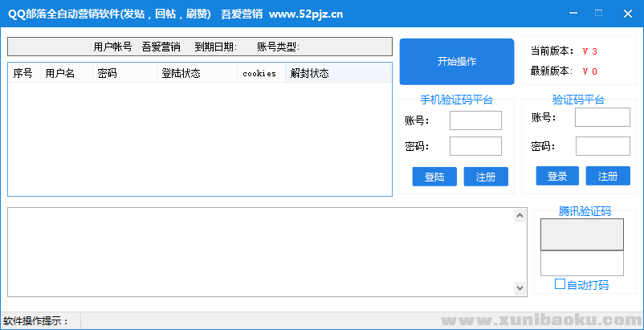Click 注册 in the 手机验证码平台 panel

486,177
